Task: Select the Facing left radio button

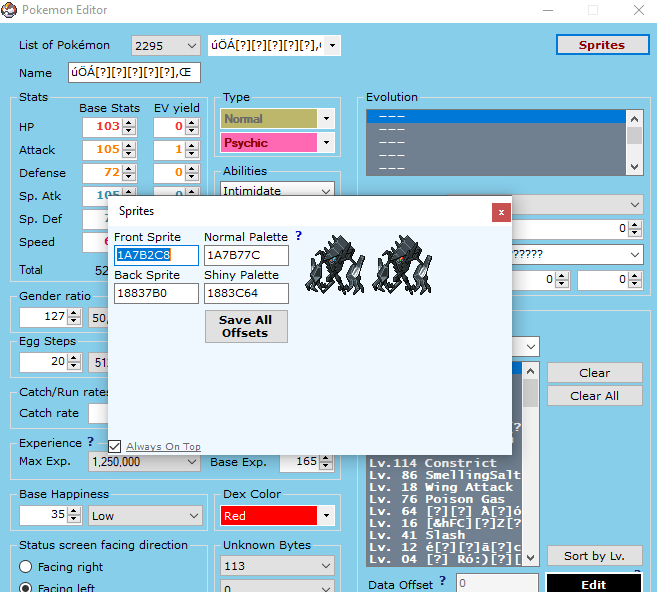Action: click(26, 588)
